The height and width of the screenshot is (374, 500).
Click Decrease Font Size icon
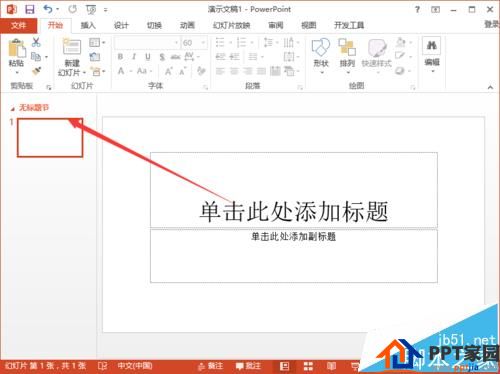coord(183,71)
